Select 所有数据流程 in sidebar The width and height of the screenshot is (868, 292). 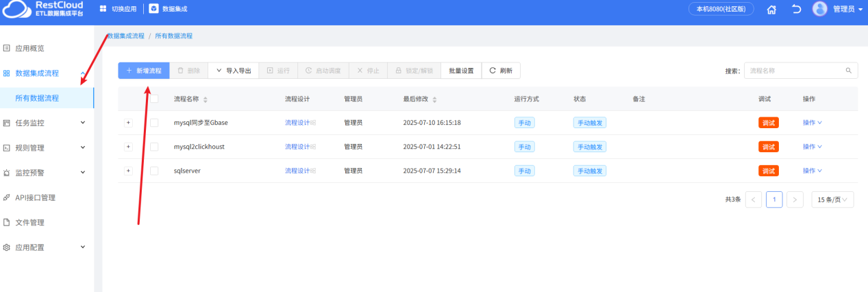[x=47, y=98]
